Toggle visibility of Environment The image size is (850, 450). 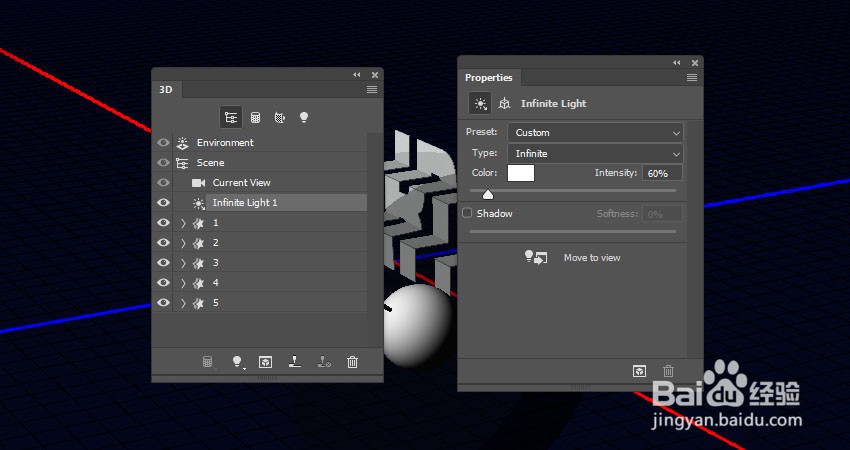pyautogui.click(x=163, y=143)
